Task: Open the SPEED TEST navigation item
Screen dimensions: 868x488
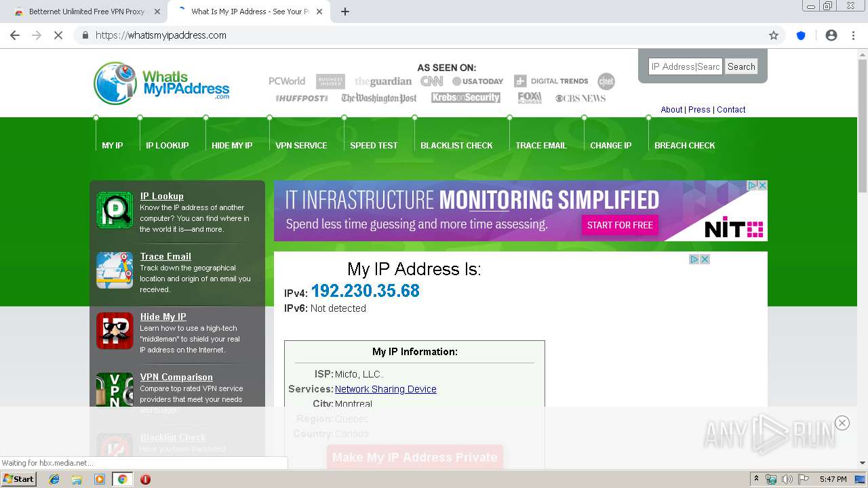Action: (374, 146)
